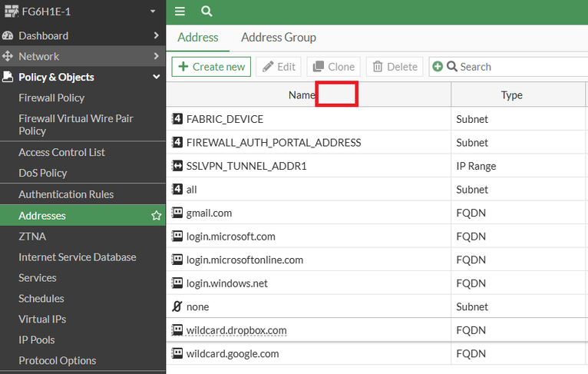Image resolution: width=588 pixels, height=374 pixels.
Task: Click the gmail.com FQDN icon
Action: click(x=177, y=213)
